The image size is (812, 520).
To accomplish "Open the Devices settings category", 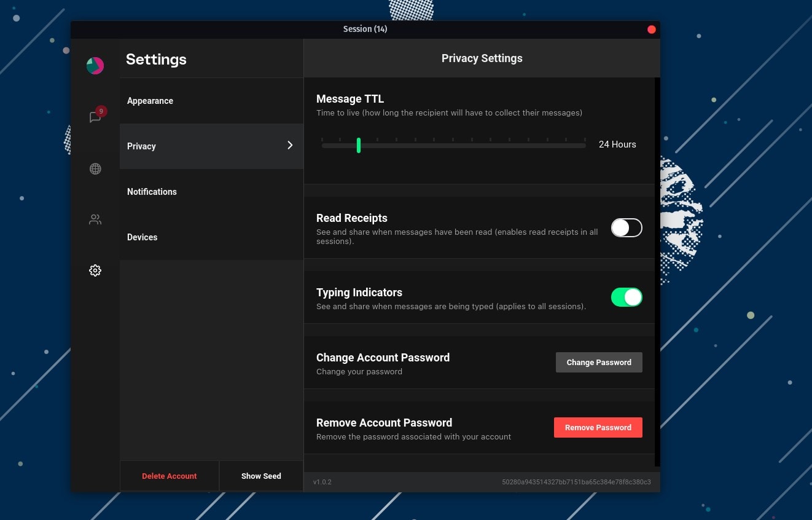I will [x=142, y=237].
